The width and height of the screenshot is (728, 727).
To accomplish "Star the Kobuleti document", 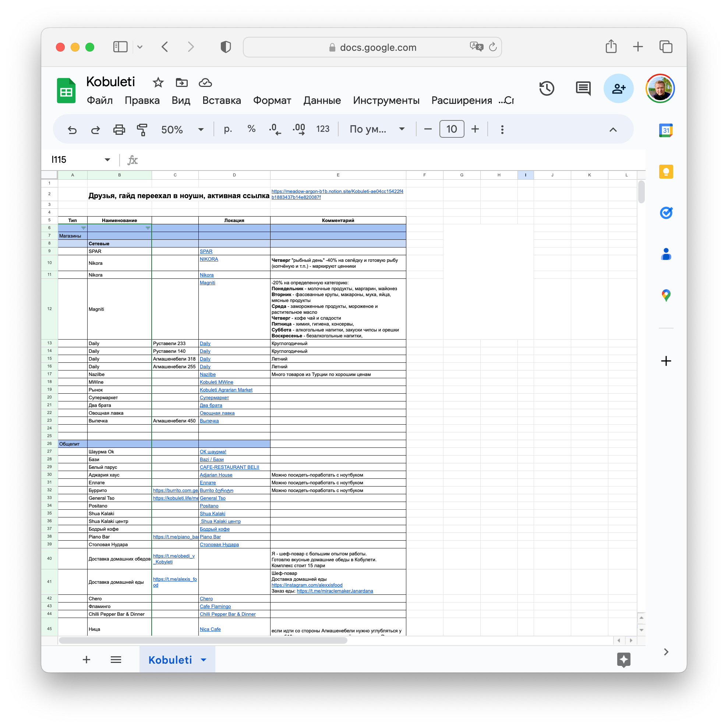I will (x=158, y=82).
